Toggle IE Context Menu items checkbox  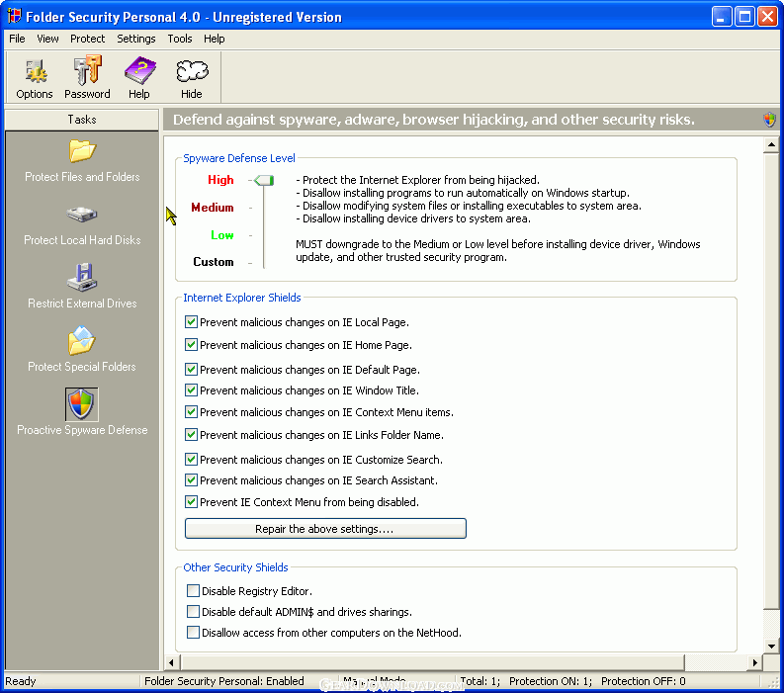coord(191,412)
